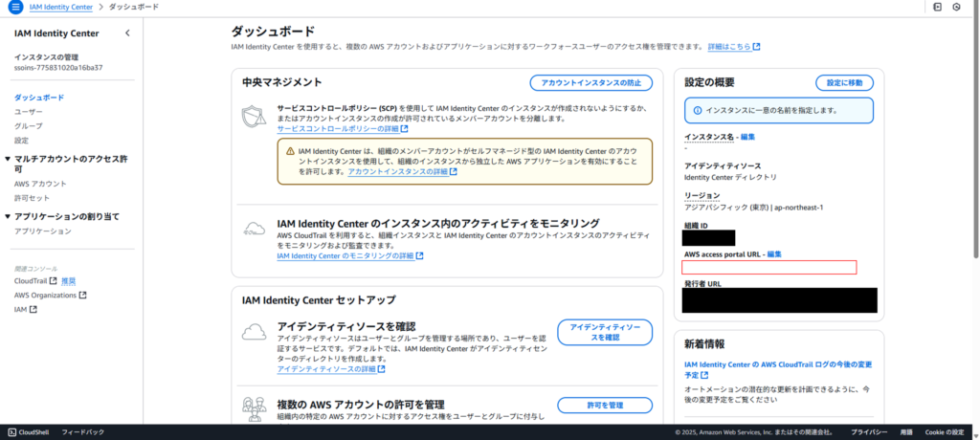This screenshot has width=980, height=440.
Task: Open 設定 in the sidebar
Action: point(21,141)
